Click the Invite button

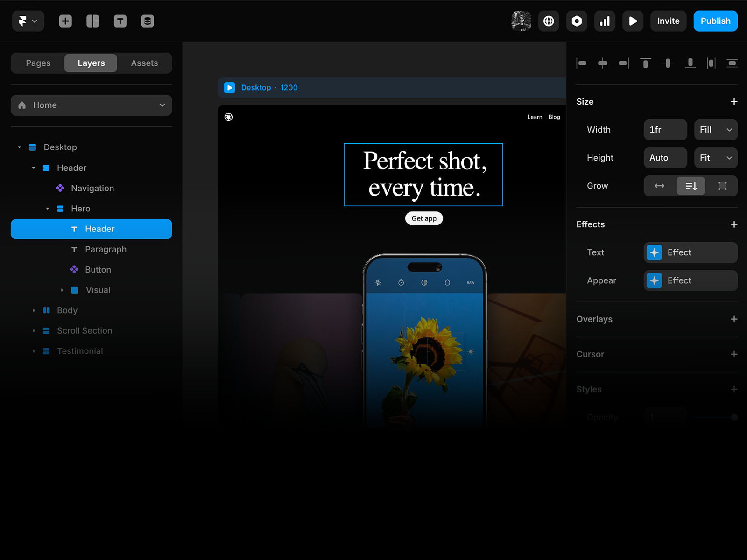[x=668, y=21]
